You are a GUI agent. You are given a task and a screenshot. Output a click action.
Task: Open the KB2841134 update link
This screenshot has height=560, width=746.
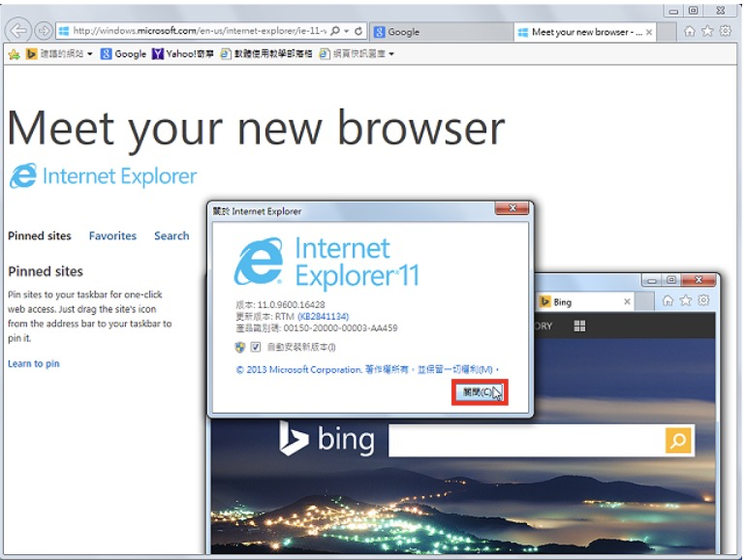tap(323, 317)
